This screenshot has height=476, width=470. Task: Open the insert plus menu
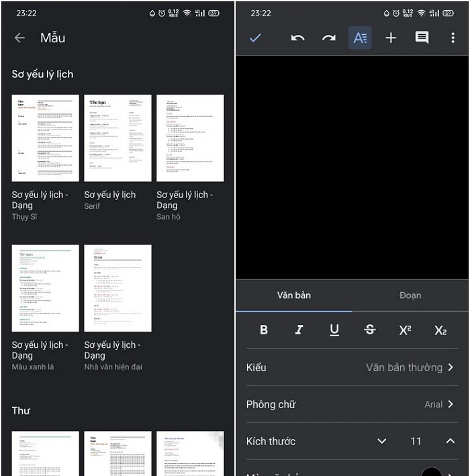(x=391, y=38)
